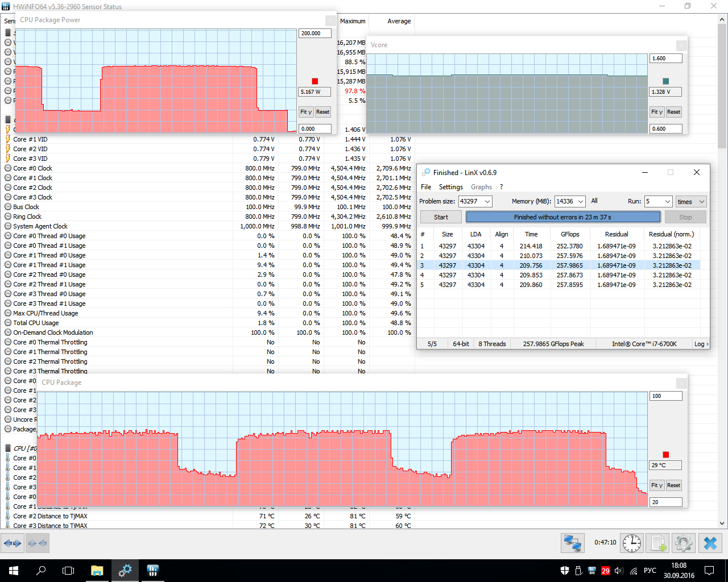The height and width of the screenshot is (582, 728).
Task: Select the highlighted run 3 row with time 209.756
Action: point(560,265)
